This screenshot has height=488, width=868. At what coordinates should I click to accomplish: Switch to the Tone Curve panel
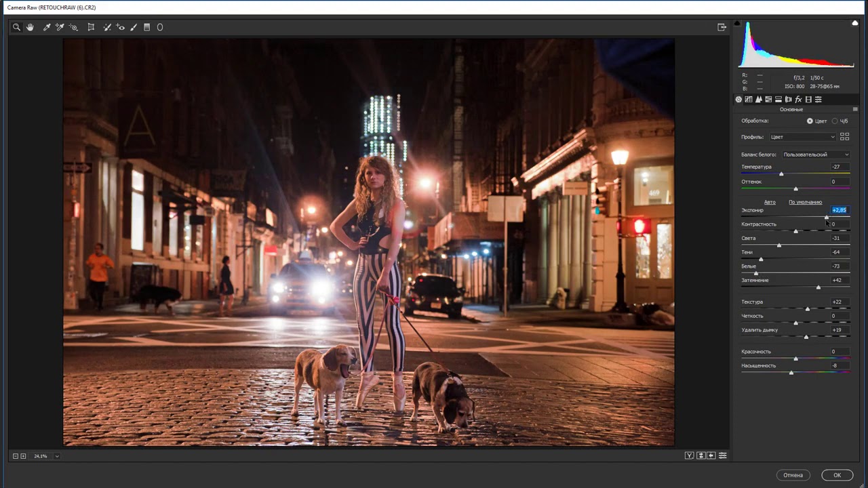pos(749,100)
